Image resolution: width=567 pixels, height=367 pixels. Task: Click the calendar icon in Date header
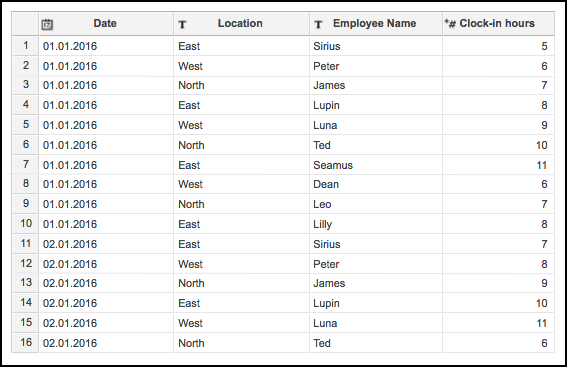click(47, 25)
